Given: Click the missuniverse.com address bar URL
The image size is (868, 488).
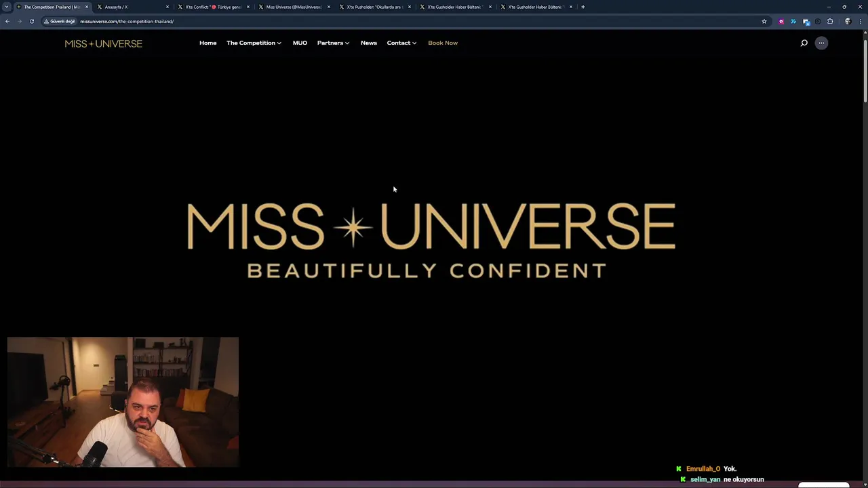Looking at the screenshot, I should [x=127, y=21].
